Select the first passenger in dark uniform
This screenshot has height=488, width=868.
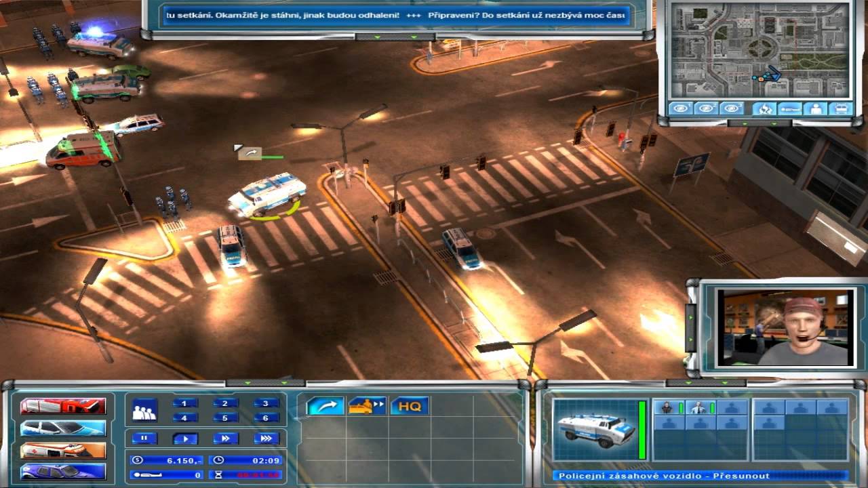[x=668, y=407]
